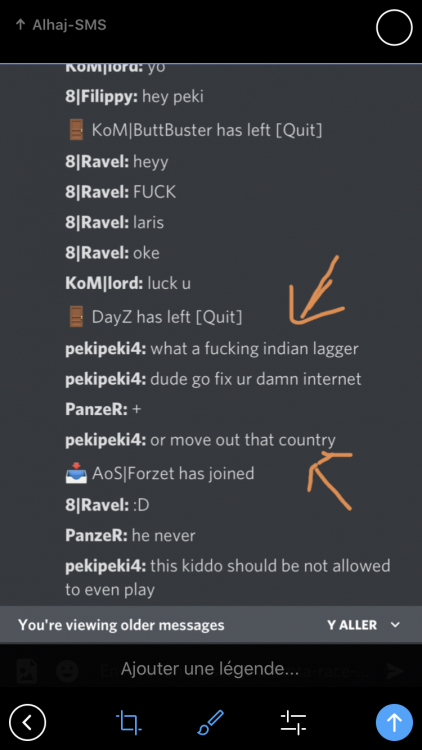Select the pekipeki4 username on indian lagger message
The image size is (422, 750).
(x=106, y=349)
